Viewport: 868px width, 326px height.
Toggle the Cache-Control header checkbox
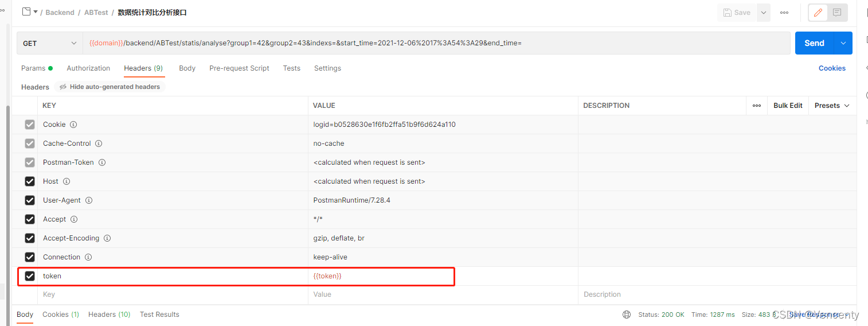point(30,143)
